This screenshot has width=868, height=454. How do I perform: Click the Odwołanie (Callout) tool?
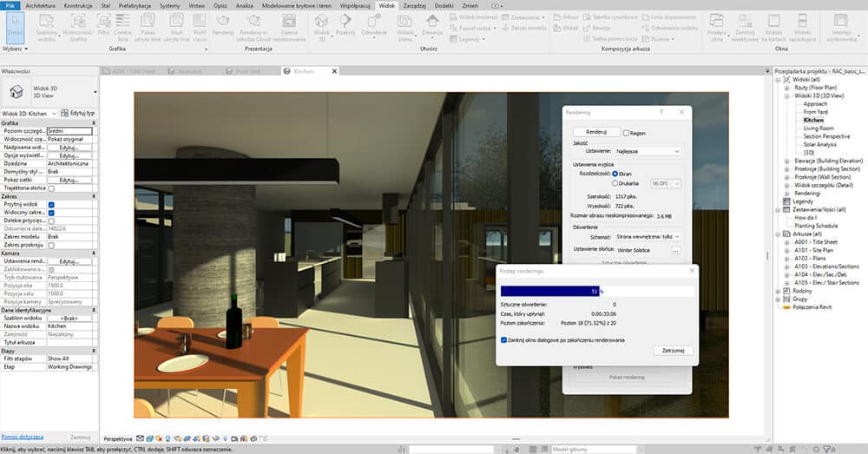(x=374, y=25)
